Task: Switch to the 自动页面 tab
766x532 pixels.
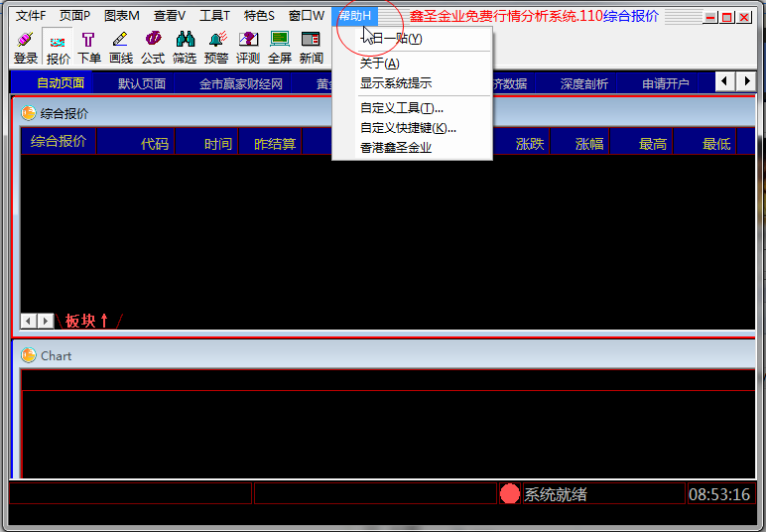Action: pos(61,83)
